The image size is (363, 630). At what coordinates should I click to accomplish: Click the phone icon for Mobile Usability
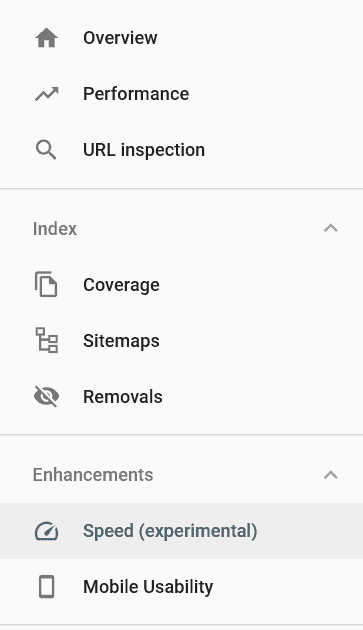(x=47, y=587)
